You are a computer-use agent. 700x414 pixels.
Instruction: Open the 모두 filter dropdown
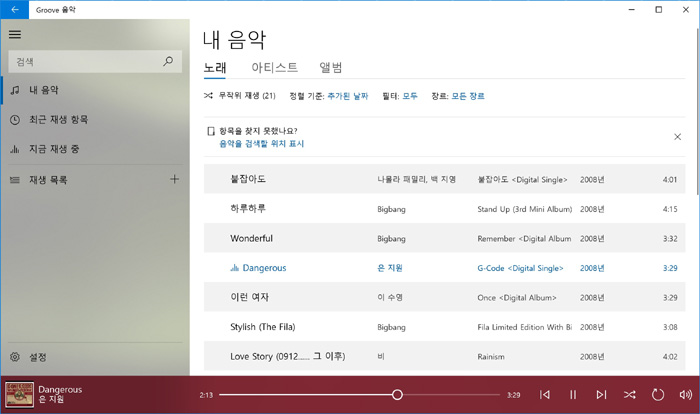click(410, 96)
